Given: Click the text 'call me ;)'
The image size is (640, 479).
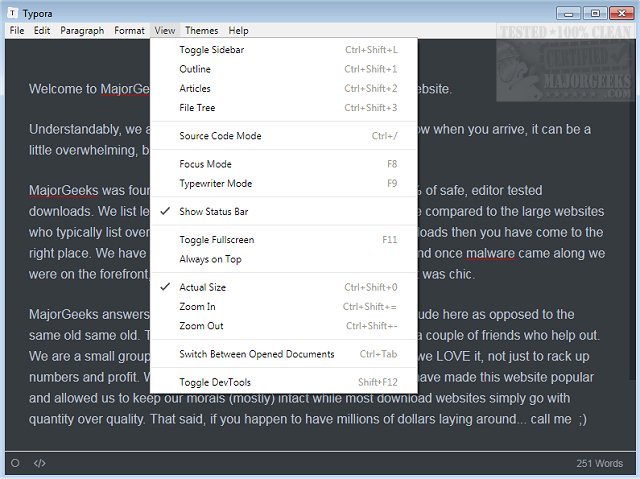Looking at the screenshot, I should click(x=558, y=419).
